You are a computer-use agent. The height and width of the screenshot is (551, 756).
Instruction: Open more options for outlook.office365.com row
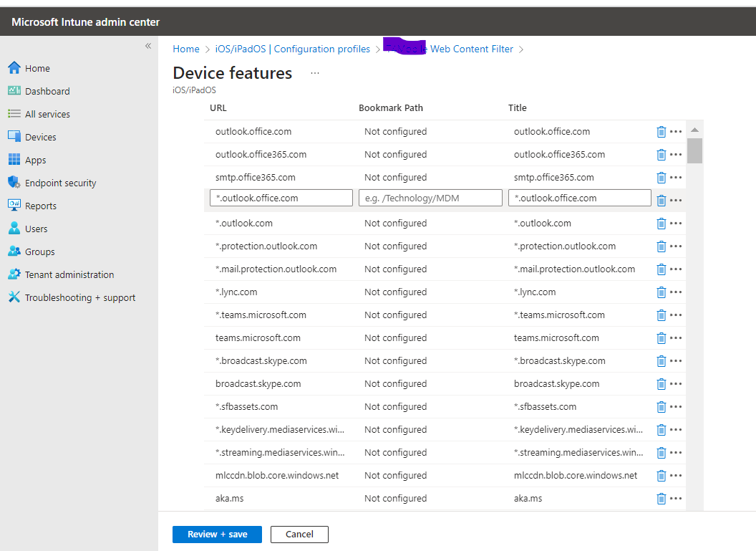pos(676,154)
